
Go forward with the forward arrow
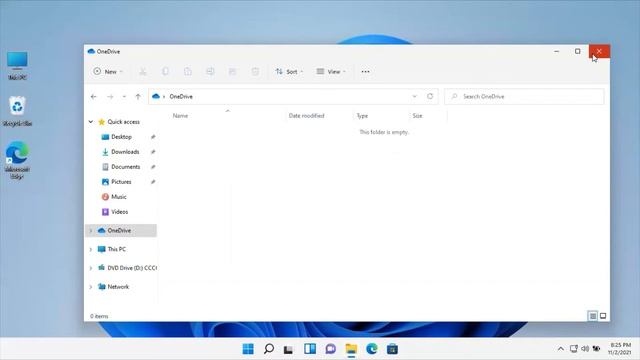110,97
